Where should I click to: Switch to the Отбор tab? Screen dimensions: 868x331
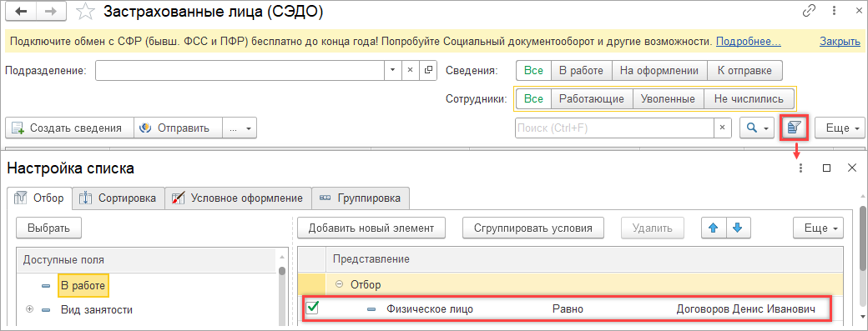click(x=39, y=198)
